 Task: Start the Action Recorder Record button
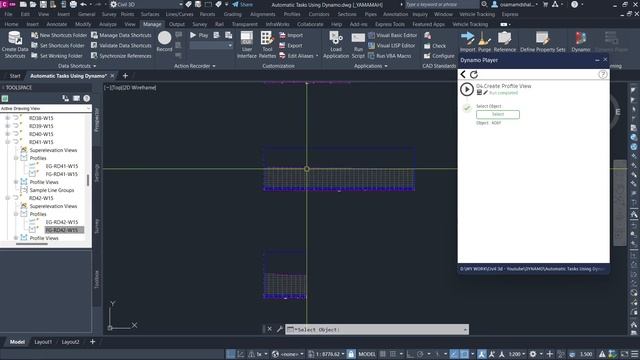pyautogui.click(x=164, y=41)
